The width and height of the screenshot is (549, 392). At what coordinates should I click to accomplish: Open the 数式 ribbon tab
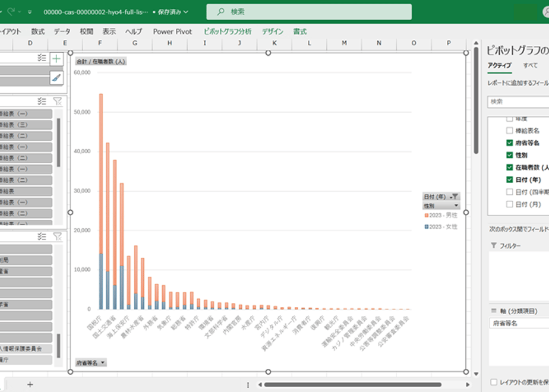(x=38, y=31)
